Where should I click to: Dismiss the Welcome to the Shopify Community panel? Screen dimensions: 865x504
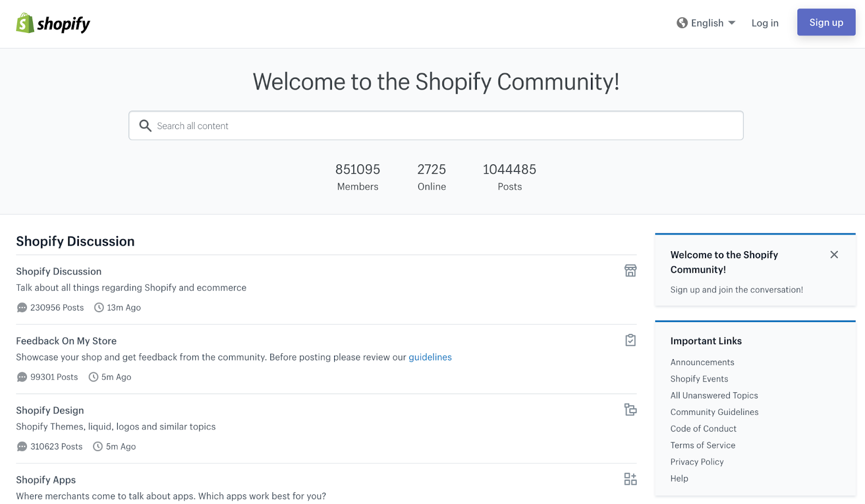coord(834,254)
